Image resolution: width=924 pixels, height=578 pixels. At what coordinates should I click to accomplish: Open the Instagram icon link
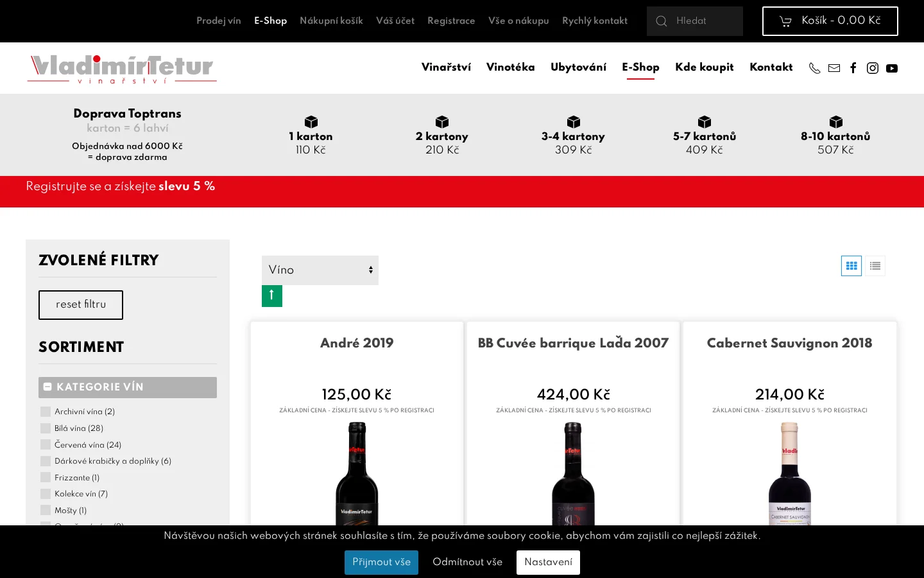pyautogui.click(x=873, y=68)
